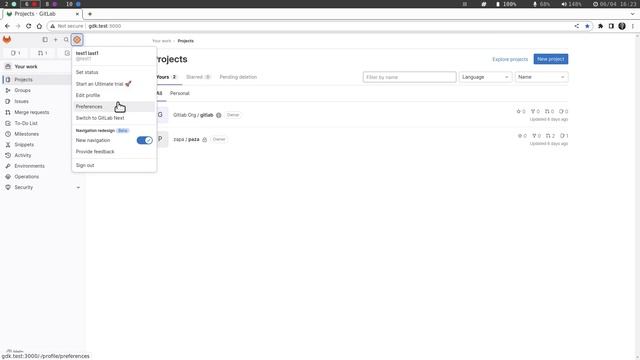The width and height of the screenshot is (640, 360).
Task: Open the zapa / paza project
Action: pyautogui.click(x=186, y=139)
